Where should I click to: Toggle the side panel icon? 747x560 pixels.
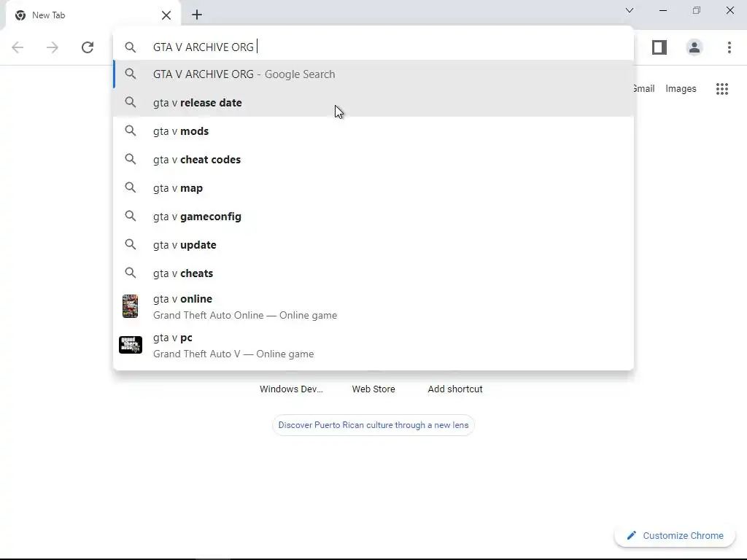pos(659,47)
